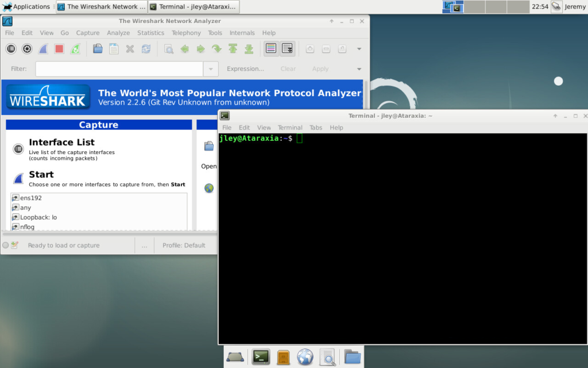Image resolution: width=588 pixels, height=368 pixels.
Task: Start a new live capture with shark fin icon
Action: [43, 49]
